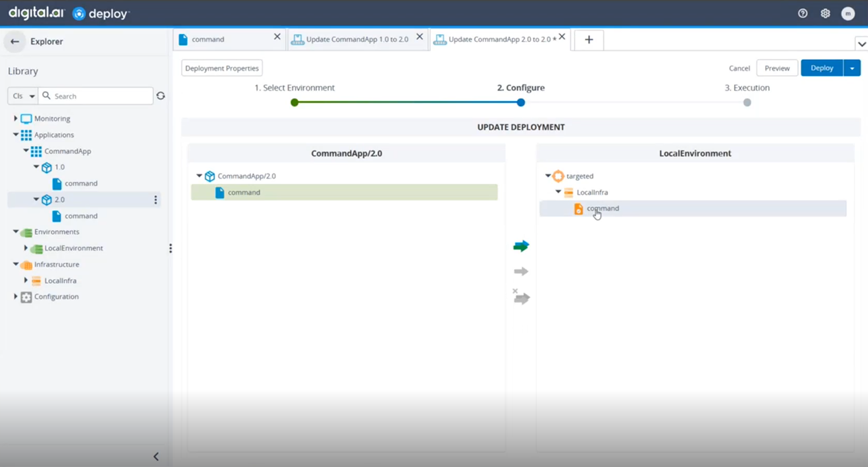Click the user avatar icon
The image size is (868, 467).
point(848,14)
